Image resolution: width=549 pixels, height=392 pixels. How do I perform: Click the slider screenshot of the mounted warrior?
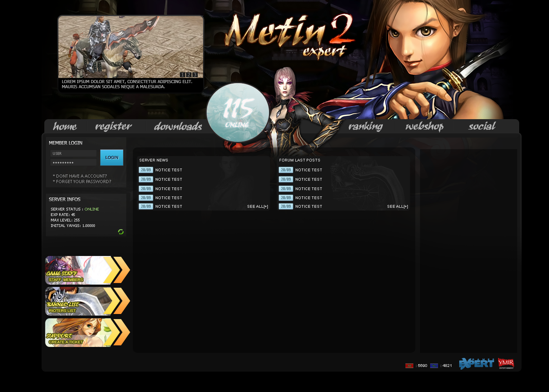pos(131,47)
